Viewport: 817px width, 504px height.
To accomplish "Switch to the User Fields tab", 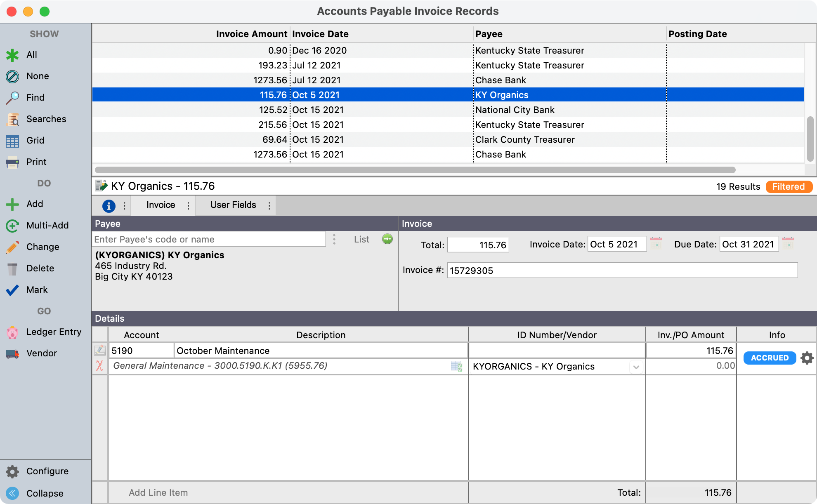I will click(233, 205).
